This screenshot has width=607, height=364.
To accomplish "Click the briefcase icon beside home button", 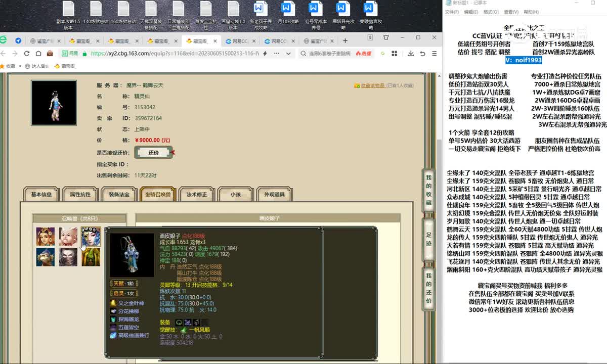I will tap(50, 53).
